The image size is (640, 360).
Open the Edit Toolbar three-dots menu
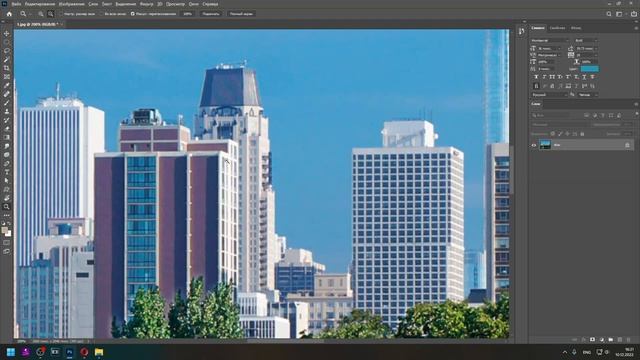click(7, 215)
